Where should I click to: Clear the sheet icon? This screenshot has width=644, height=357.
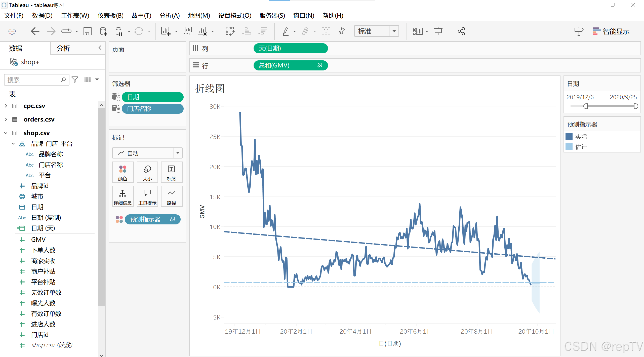(x=202, y=31)
